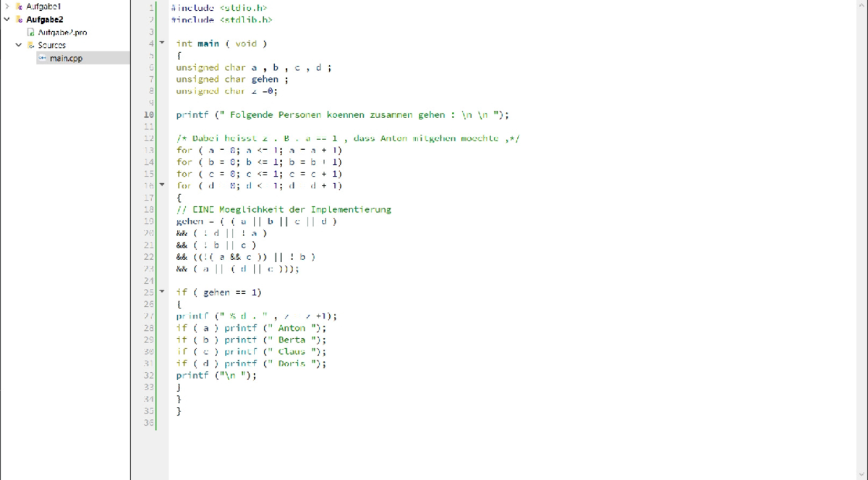Screen dimensions: 868x480
Task: Fold the for loop block at line 16
Action: pos(162,185)
